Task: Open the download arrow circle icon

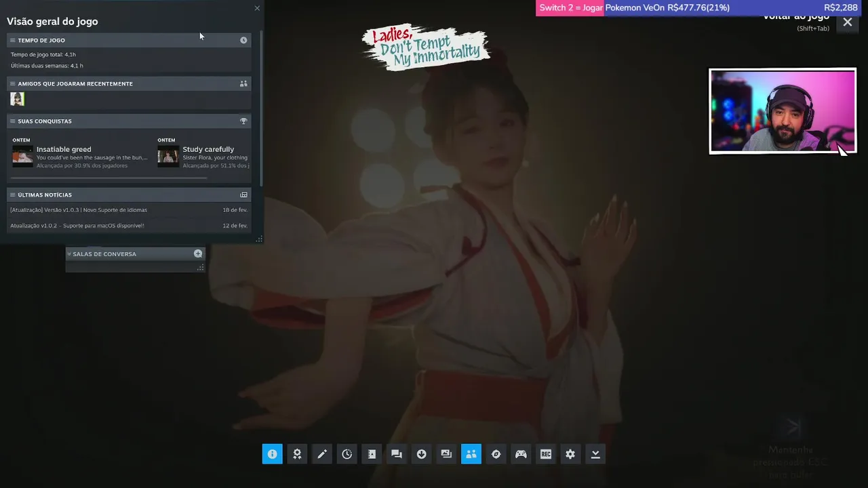Action: click(421, 454)
